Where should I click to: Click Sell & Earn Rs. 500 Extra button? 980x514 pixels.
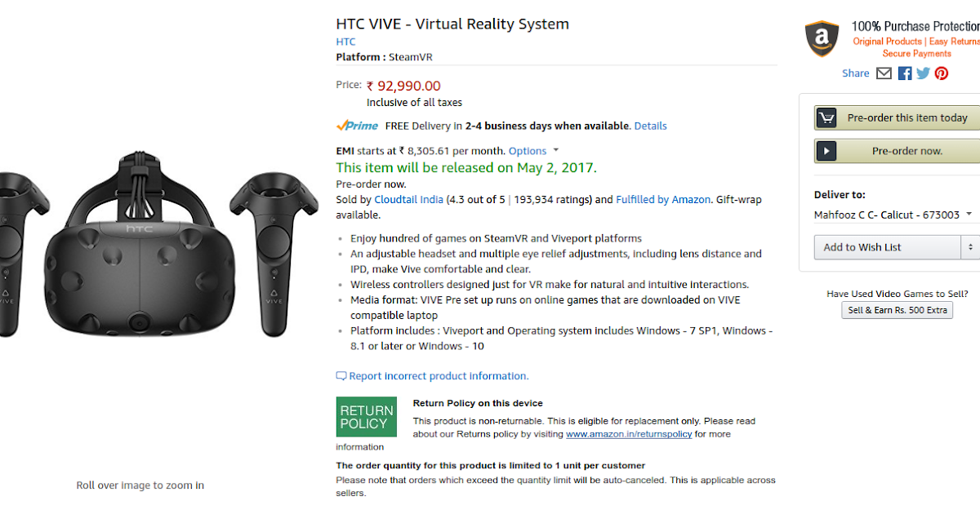point(898,310)
